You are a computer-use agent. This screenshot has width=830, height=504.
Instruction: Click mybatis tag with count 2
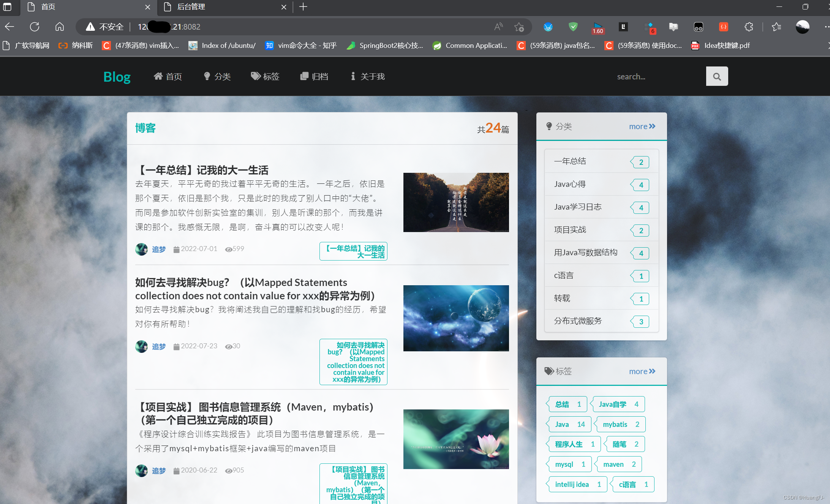click(x=621, y=424)
